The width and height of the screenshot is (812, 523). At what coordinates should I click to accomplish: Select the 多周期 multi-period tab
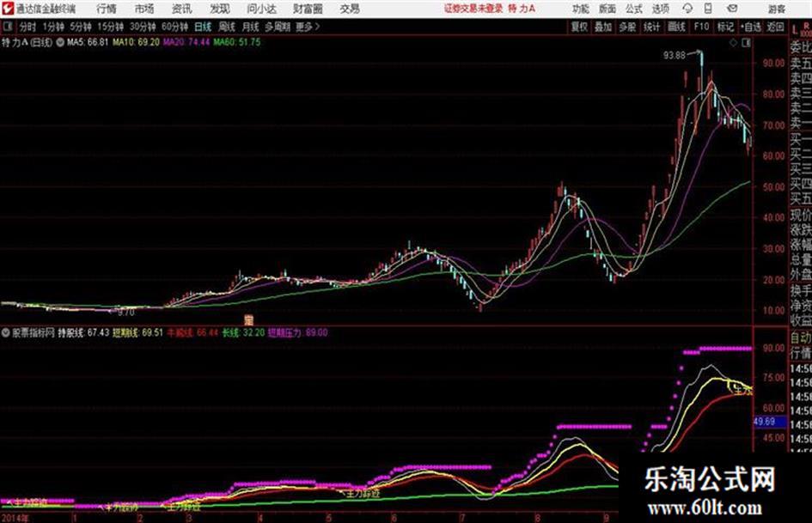point(277,27)
